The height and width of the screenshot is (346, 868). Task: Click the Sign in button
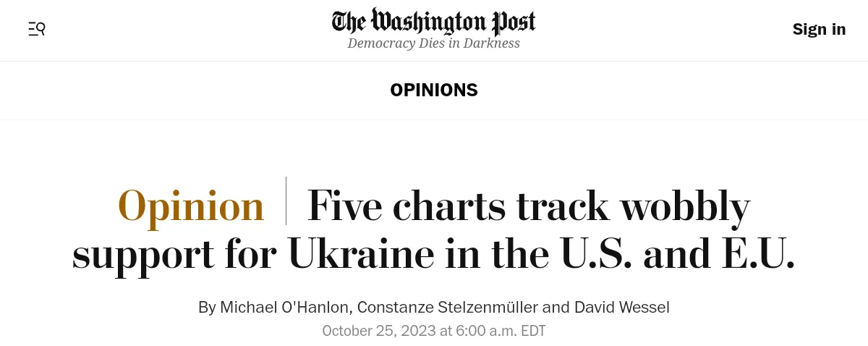coord(819,29)
